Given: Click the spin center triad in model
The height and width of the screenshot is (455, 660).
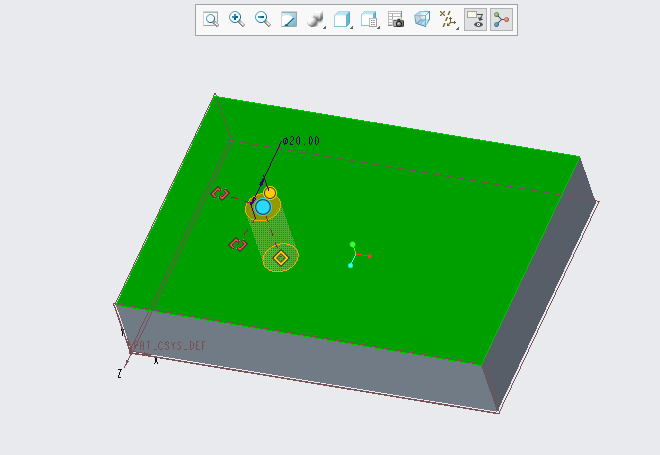Looking at the screenshot, I should (359, 255).
